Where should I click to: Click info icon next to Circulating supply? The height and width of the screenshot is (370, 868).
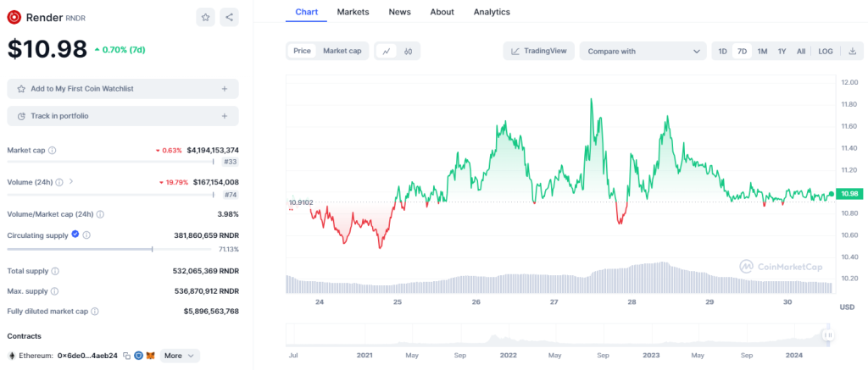pos(86,235)
